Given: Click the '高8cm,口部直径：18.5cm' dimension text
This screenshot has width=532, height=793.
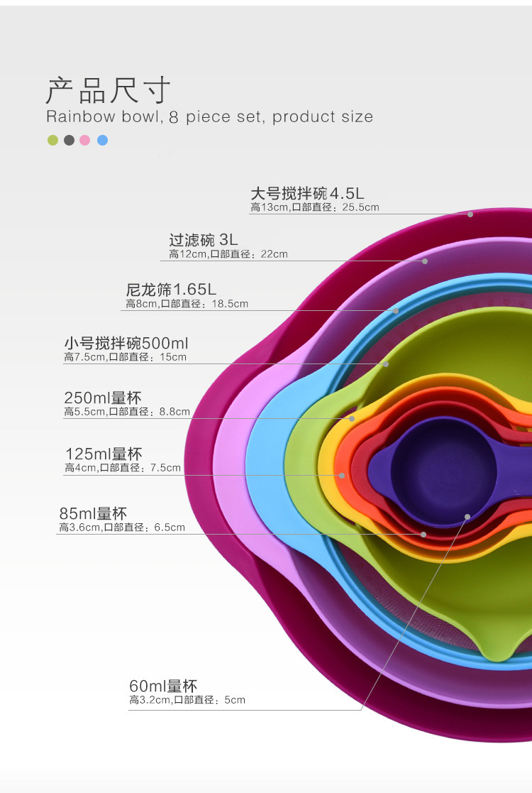Looking at the screenshot, I should (187, 303).
